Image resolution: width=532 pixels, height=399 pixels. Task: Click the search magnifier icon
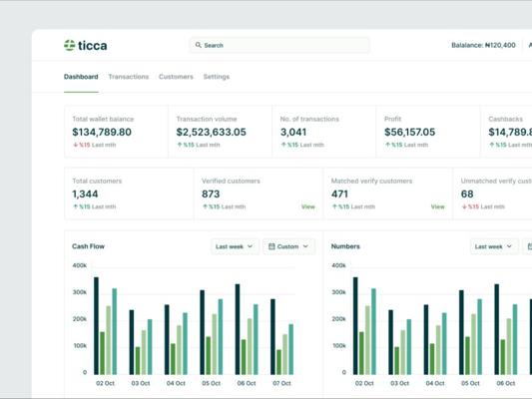(x=199, y=45)
